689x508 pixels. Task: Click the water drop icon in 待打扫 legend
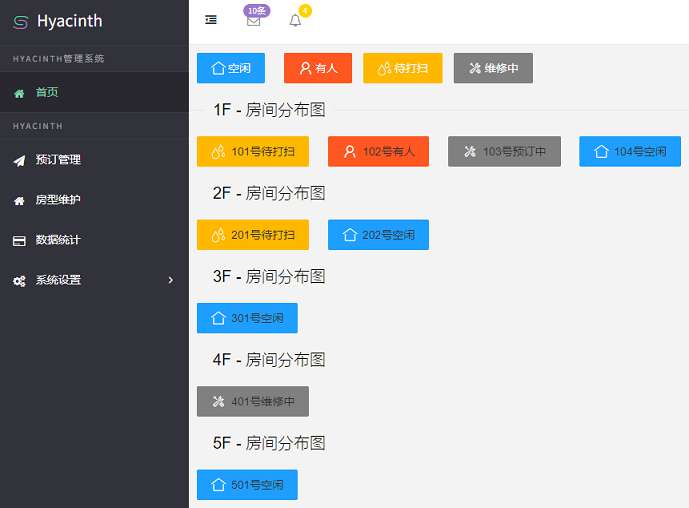pyautogui.click(x=384, y=68)
